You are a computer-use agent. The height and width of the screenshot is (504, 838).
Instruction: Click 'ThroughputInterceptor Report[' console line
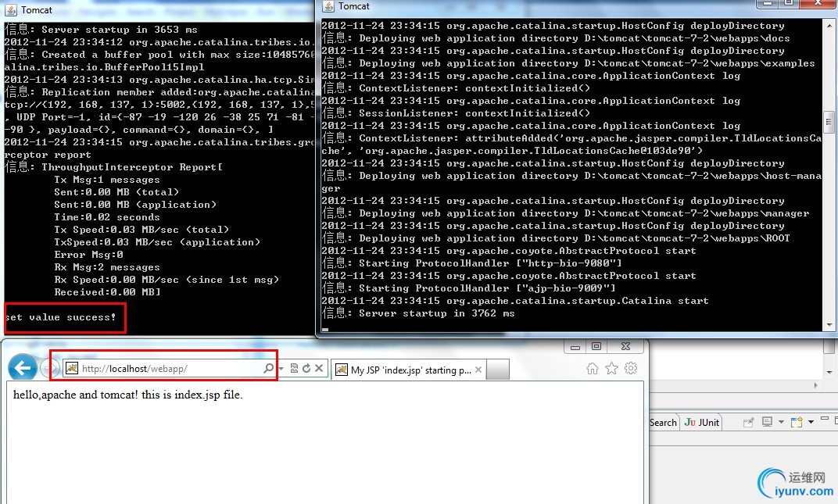point(113,166)
